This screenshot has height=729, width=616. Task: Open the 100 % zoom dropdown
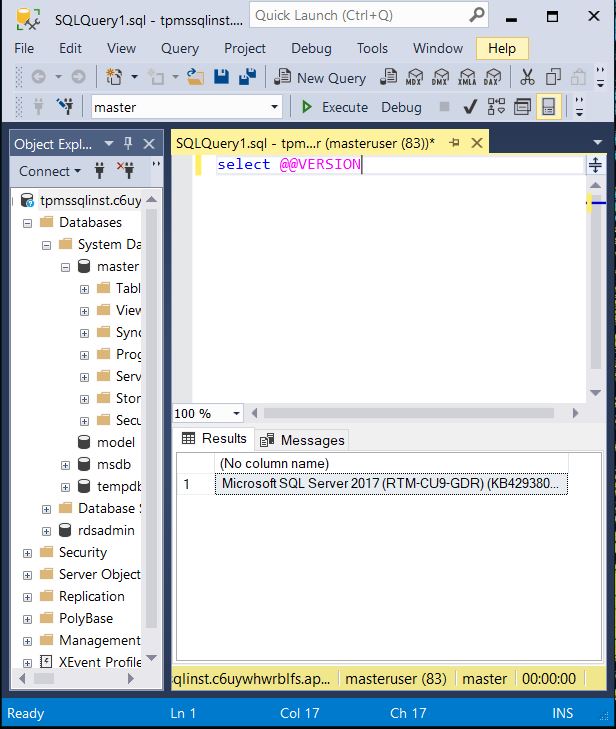[236, 413]
